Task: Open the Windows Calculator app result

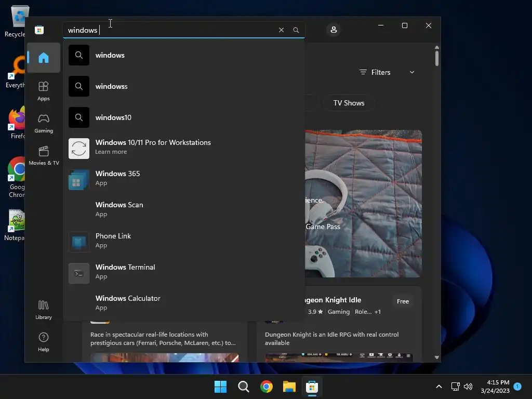Action: coord(184,304)
